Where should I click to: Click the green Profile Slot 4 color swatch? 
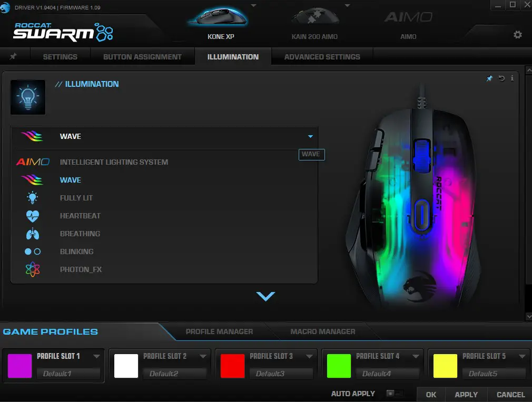[x=339, y=366]
